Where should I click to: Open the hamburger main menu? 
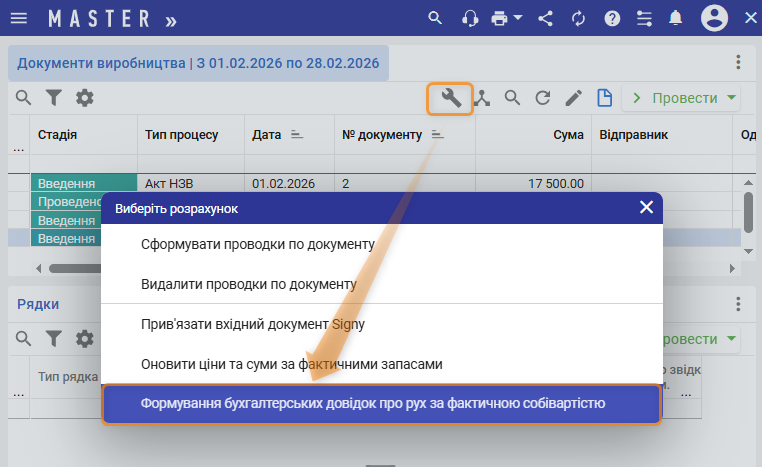(x=18, y=18)
